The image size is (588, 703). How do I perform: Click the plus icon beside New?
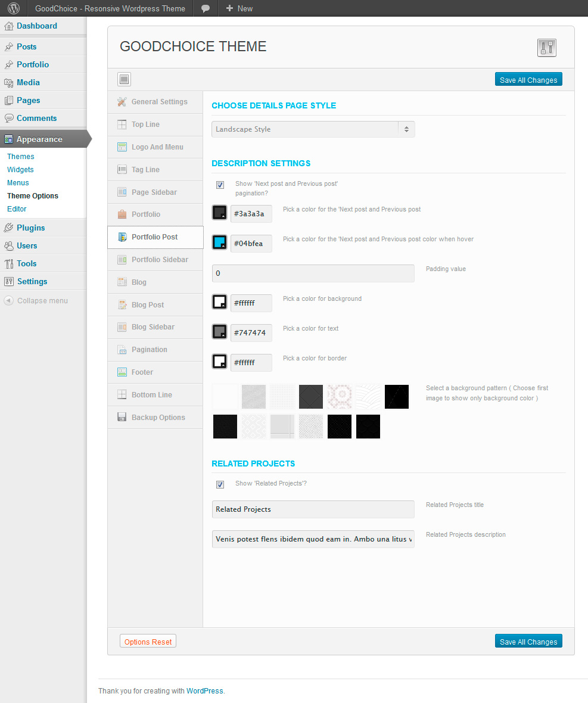[x=229, y=8]
